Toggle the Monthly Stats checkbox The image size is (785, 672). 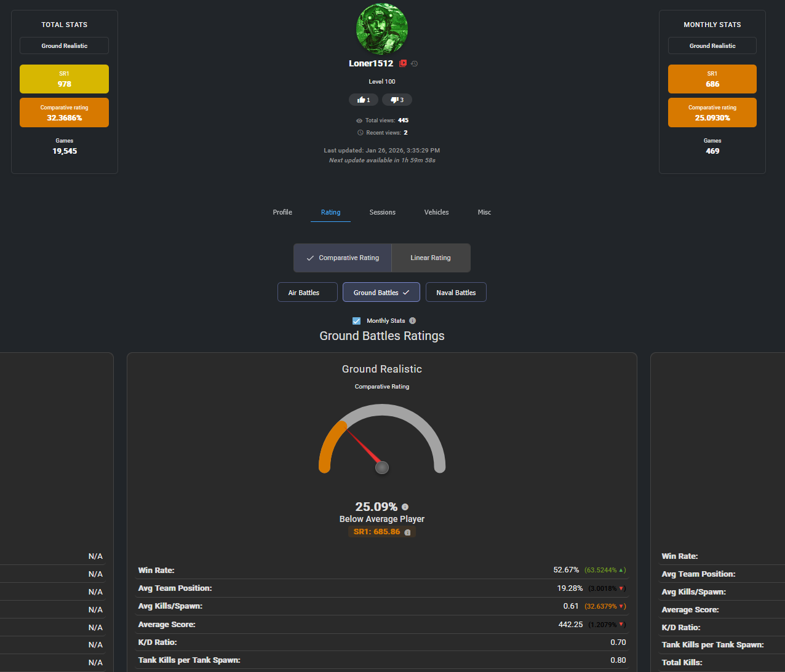click(x=356, y=320)
